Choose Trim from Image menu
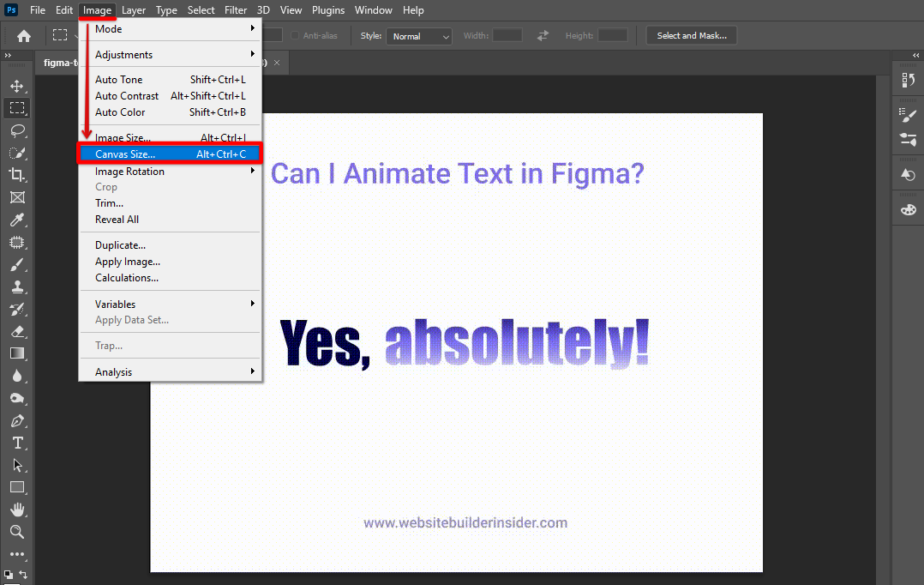The width and height of the screenshot is (924, 585). click(x=171, y=202)
